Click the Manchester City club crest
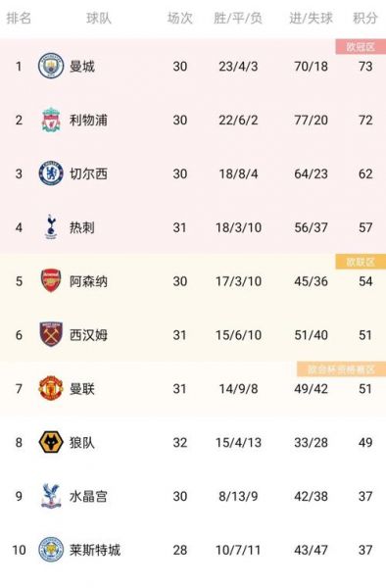The height and width of the screenshot is (588, 386). pyautogui.click(x=51, y=66)
